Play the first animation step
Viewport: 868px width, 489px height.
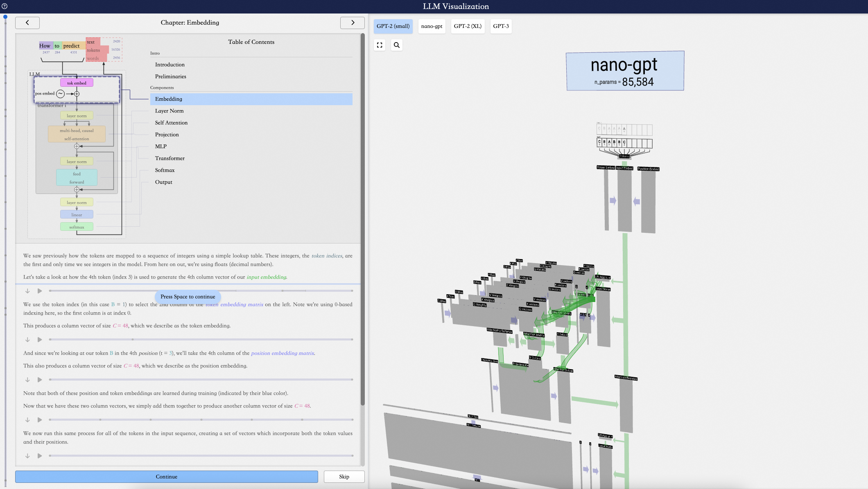40,291
